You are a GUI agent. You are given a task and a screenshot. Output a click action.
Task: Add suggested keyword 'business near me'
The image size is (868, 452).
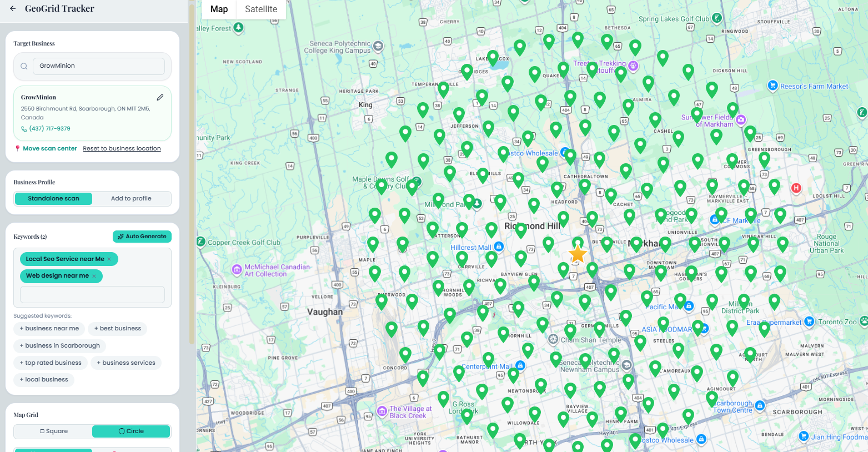point(49,329)
